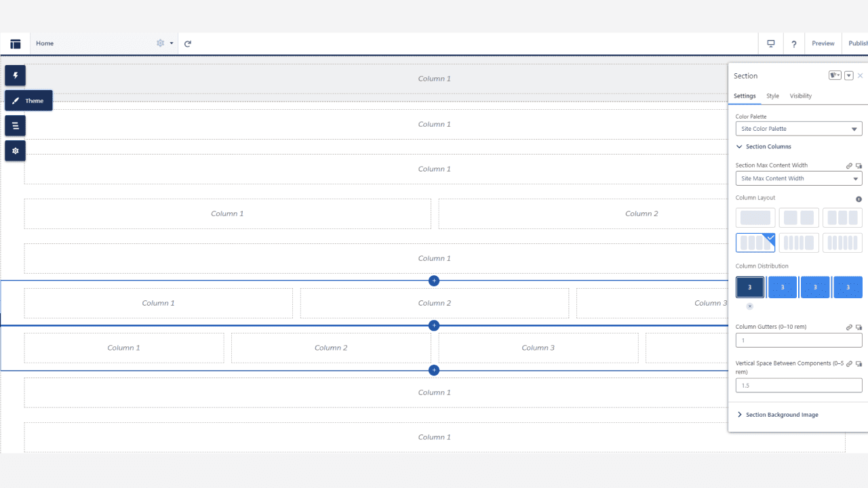The image size is (868, 488).
Task: Select the desktop viewport icon in the toolbar
Action: 770,43
